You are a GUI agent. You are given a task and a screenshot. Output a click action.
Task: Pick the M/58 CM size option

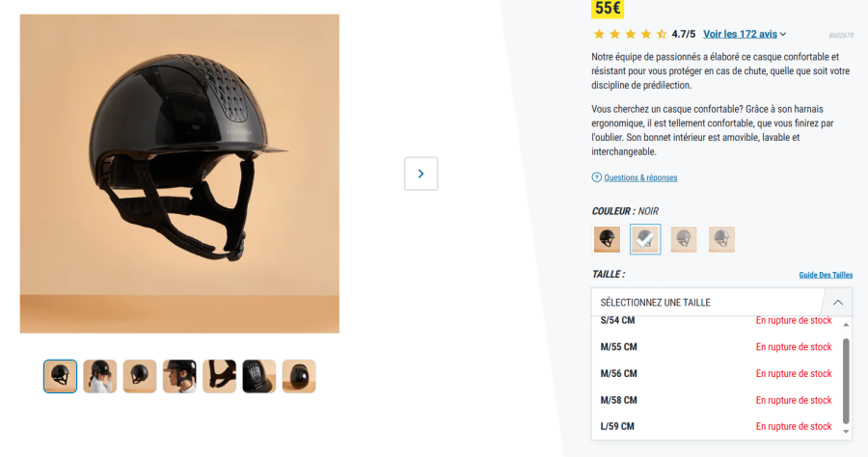717,400
